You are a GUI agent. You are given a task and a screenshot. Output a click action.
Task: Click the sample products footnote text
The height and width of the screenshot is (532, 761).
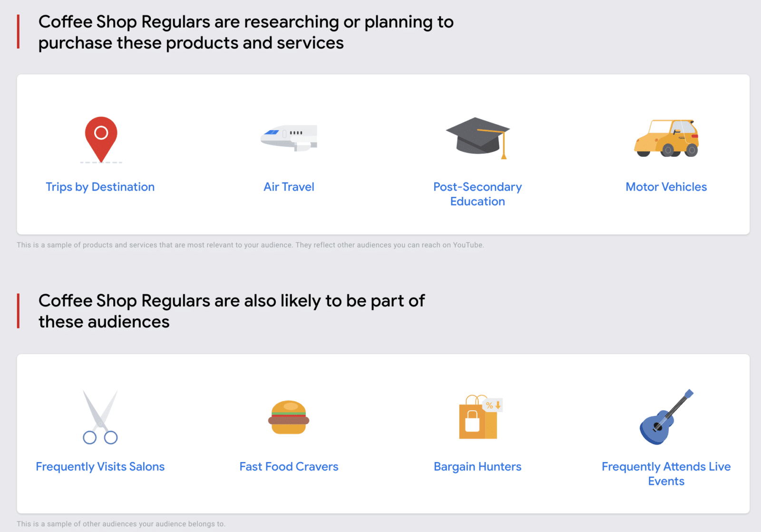pyautogui.click(x=250, y=245)
